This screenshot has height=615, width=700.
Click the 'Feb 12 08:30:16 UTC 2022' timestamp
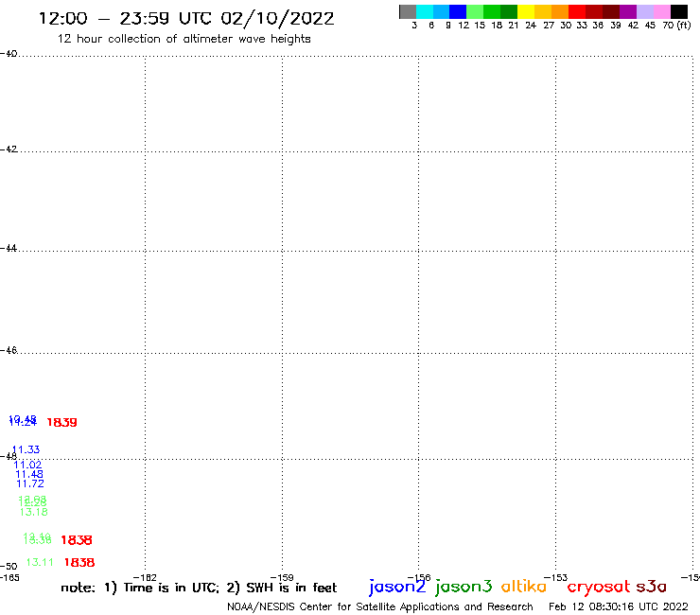pyautogui.click(x=619, y=606)
